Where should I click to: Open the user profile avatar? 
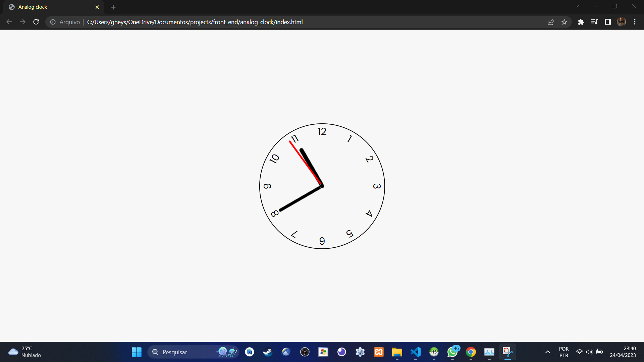[621, 22]
